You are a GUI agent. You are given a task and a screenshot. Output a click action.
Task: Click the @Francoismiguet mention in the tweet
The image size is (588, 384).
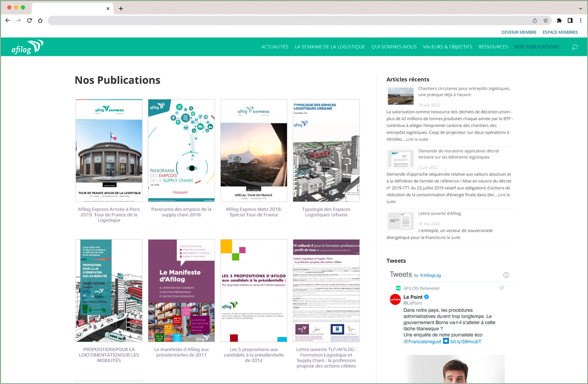click(422, 342)
